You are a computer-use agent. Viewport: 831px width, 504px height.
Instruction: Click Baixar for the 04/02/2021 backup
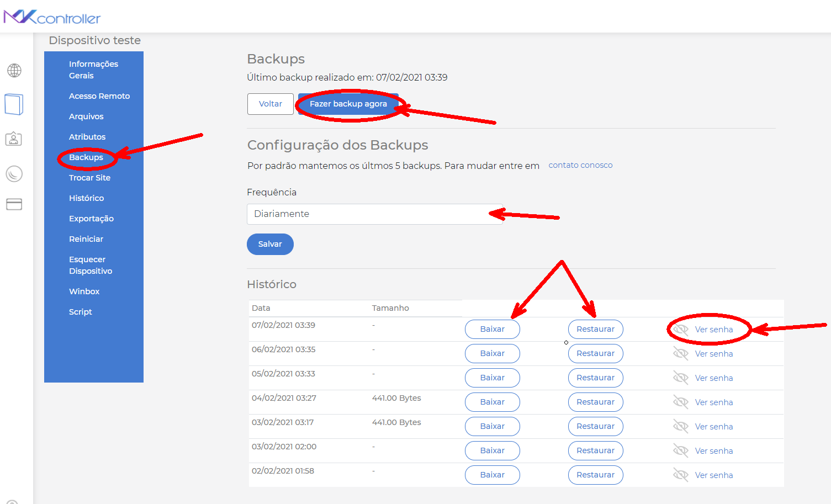coord(492,402)
